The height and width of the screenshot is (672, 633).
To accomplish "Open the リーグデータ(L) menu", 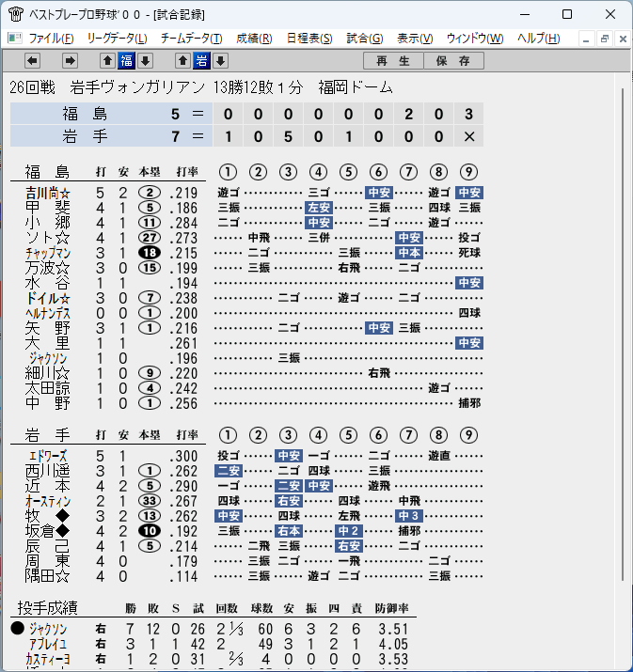I will (x=117, y=39).
